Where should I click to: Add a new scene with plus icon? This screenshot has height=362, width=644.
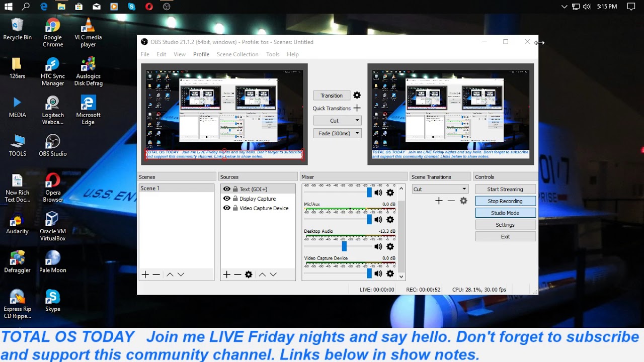145,275
